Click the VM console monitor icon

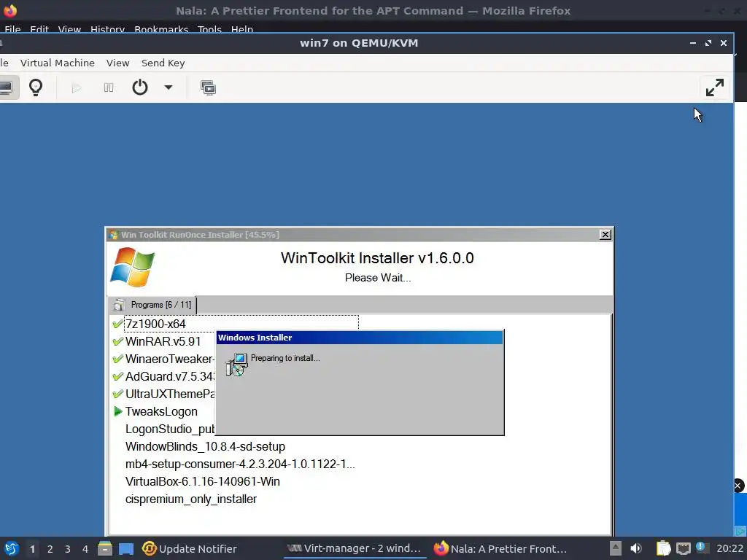[6, 87]
